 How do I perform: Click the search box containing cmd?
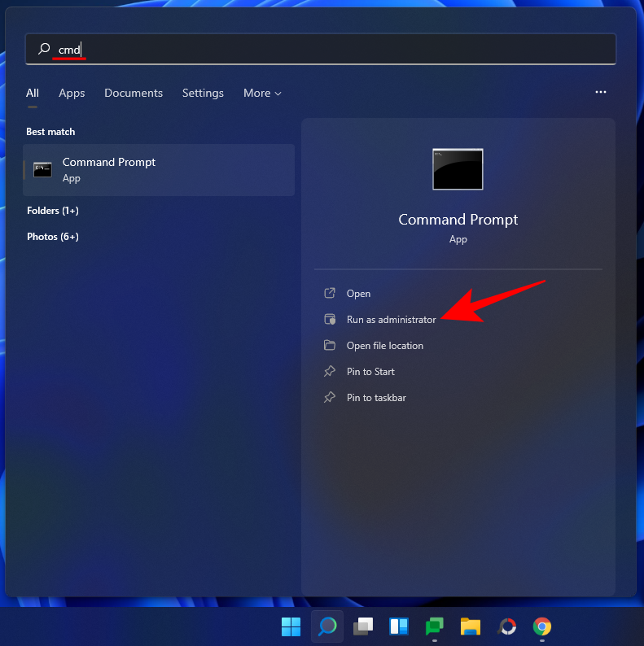(x=326, y=50)
